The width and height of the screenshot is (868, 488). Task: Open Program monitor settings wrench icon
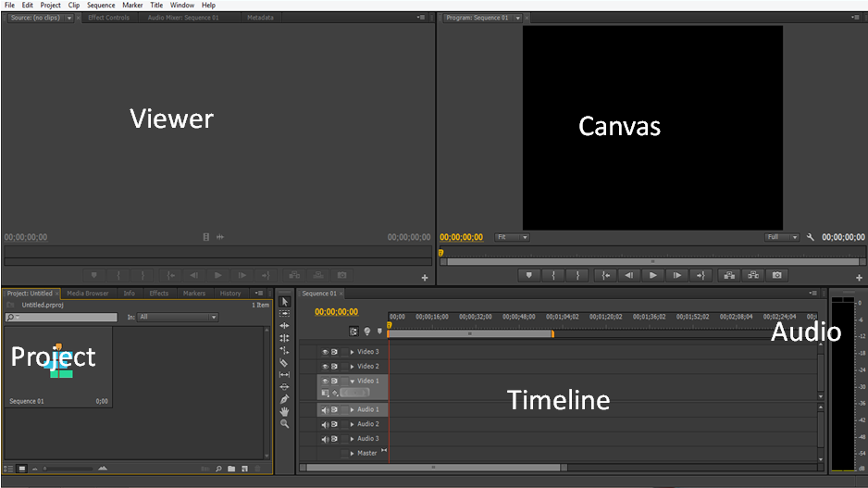click(811, 237)
